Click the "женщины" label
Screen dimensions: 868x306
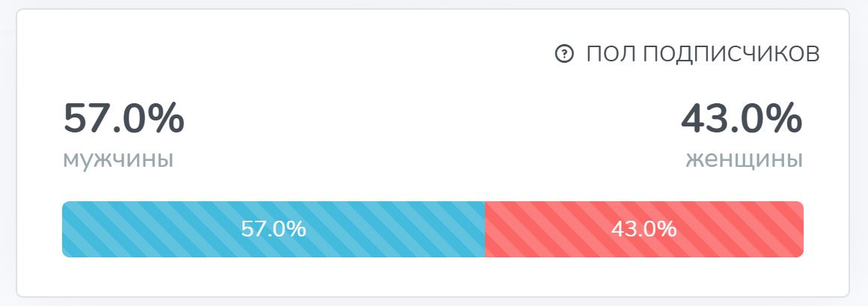coord(744,159)
